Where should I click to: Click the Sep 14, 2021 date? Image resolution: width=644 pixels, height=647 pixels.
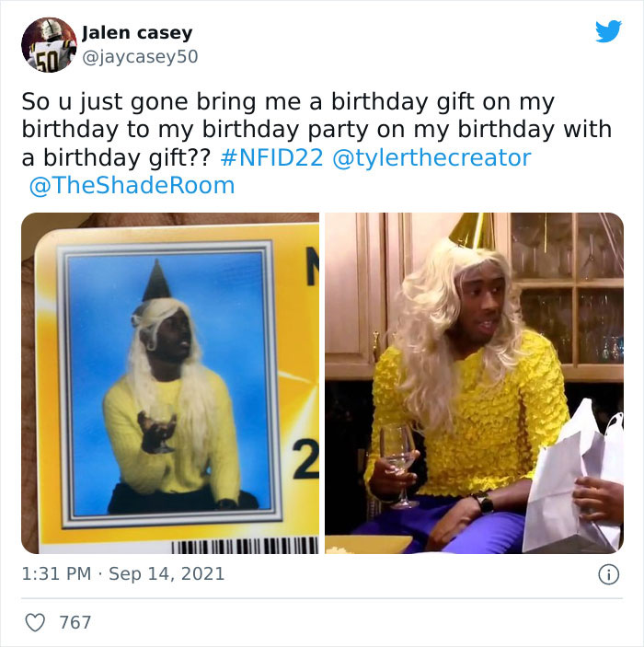point(167,574)
